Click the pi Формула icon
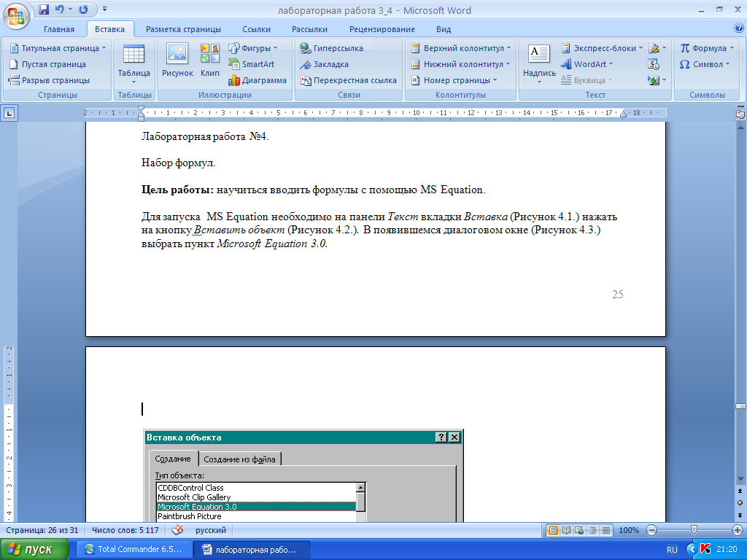Viewport: 747px width, 560px height. coord(685,48)
